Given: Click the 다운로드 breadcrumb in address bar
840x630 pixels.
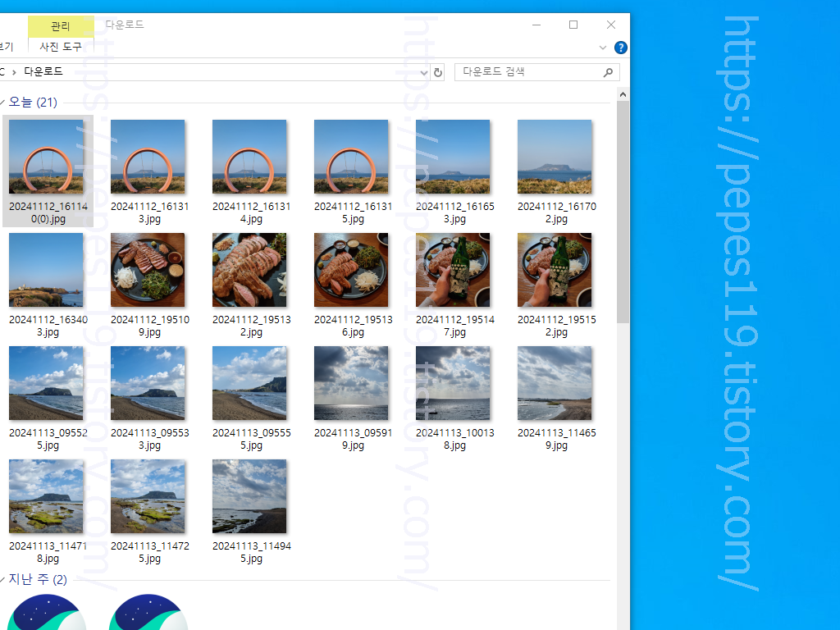Looking at the screenshot, I should (x=43, y=71).
